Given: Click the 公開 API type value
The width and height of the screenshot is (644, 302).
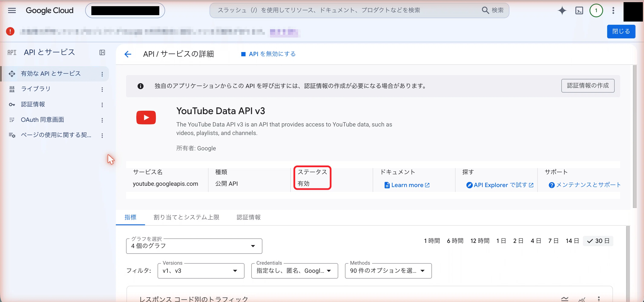Looking at the screenshot, I should pyautogui.click(x=227, y=184).
